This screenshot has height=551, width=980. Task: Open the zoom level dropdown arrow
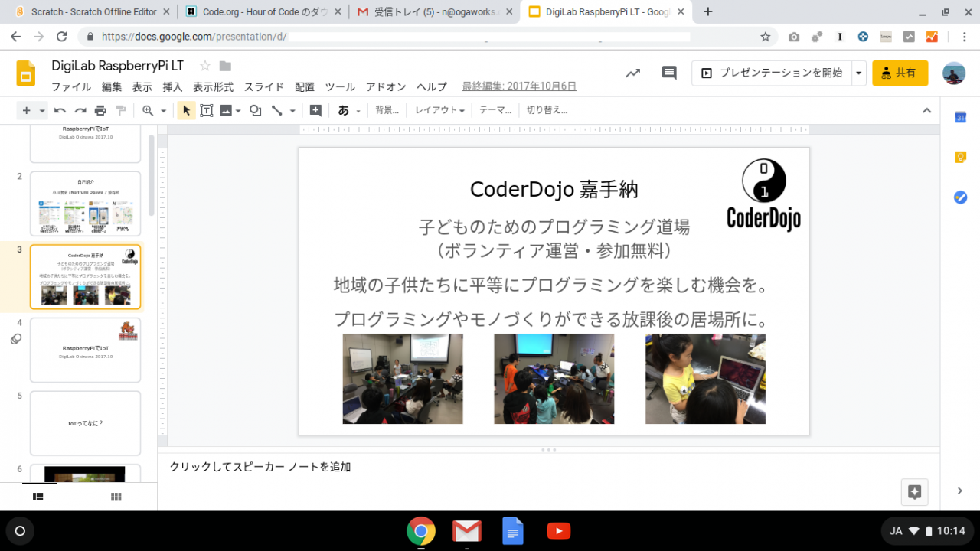(x=163, y=111)
